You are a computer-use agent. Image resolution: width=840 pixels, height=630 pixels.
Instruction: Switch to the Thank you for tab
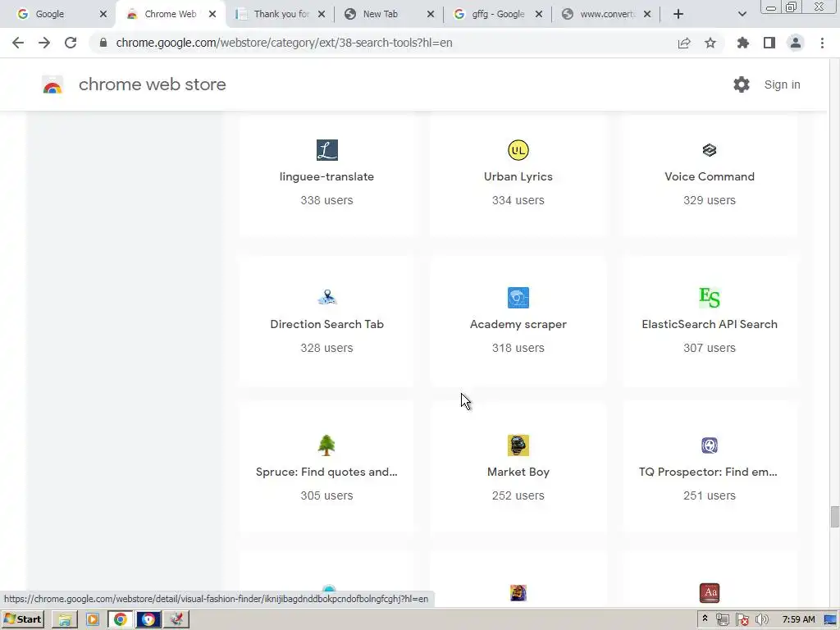coord(281,14)
